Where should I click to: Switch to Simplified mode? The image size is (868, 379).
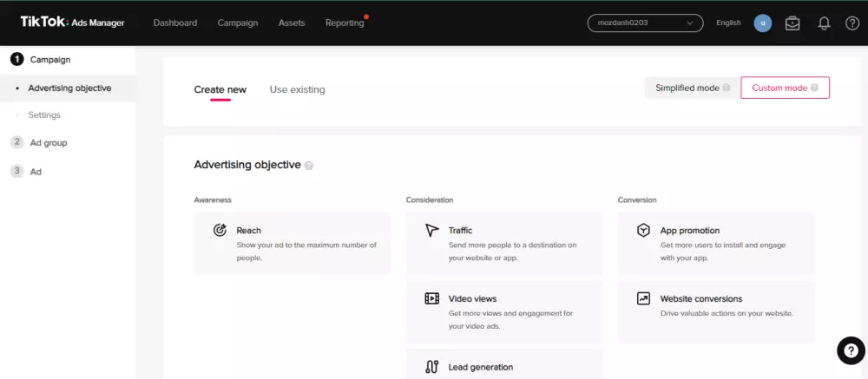[692, 88]
